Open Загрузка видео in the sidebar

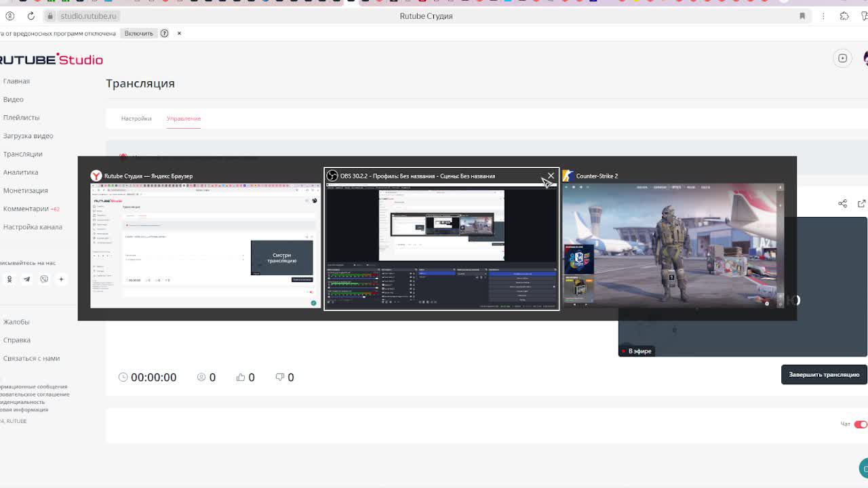click(28, 136)
